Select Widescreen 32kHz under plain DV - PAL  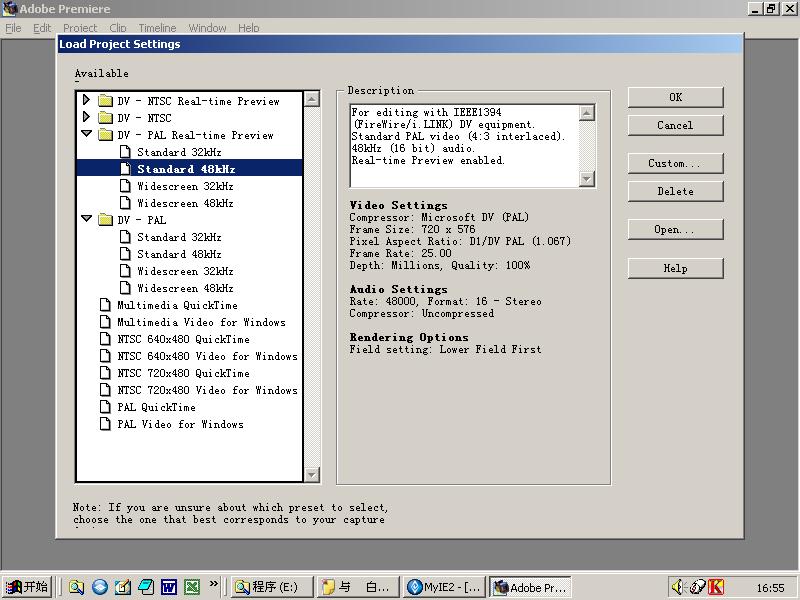(185, 271)
